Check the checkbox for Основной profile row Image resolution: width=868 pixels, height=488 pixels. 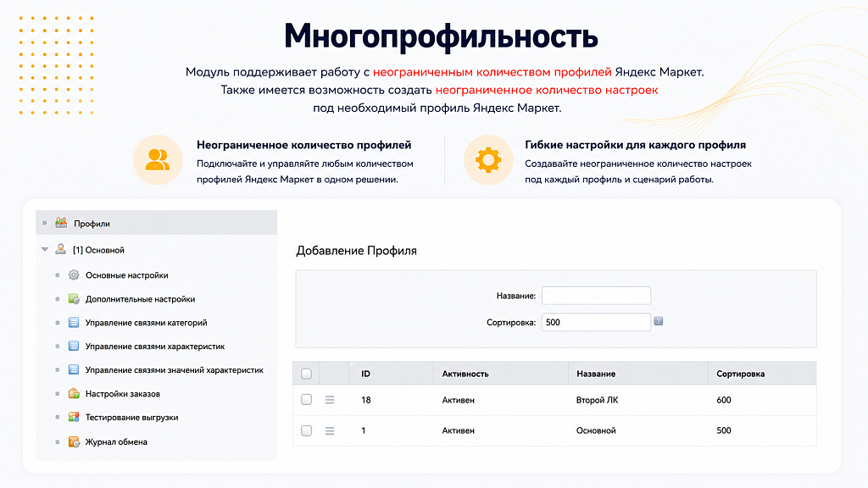[306, 430]
